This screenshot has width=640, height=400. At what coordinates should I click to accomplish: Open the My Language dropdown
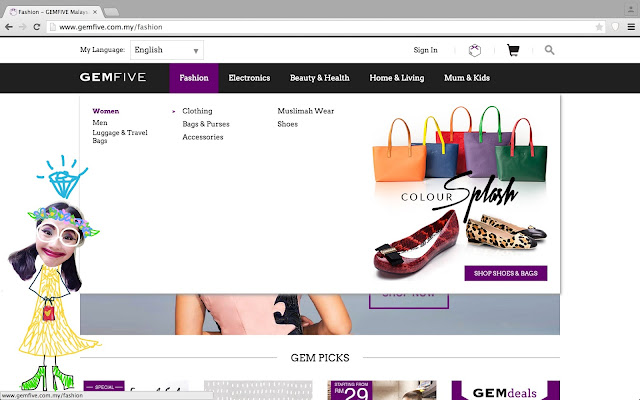pyautogui.click(x=167, y=50)
